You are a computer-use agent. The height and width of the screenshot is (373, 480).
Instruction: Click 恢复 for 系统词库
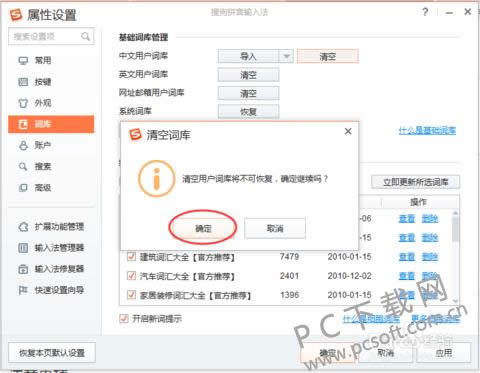click(x=248, y=112)
